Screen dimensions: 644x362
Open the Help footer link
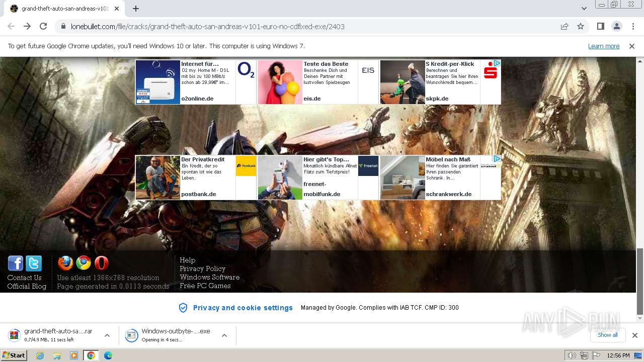click(188, 260)
